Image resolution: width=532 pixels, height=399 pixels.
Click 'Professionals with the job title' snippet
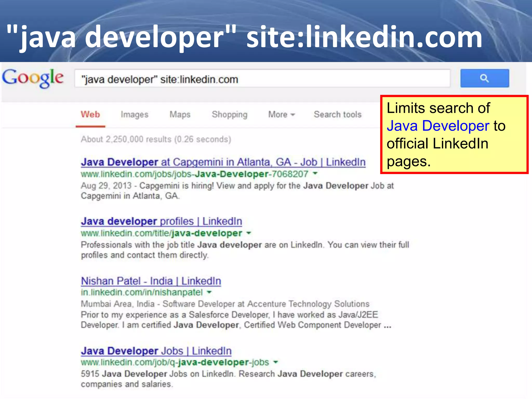tap(138, 245)
